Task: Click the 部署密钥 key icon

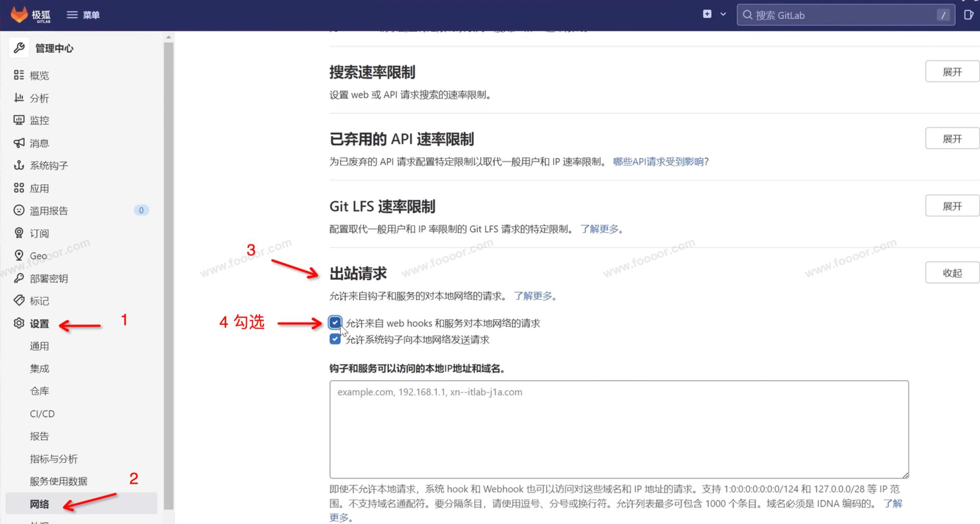Action: click(19, 278)
